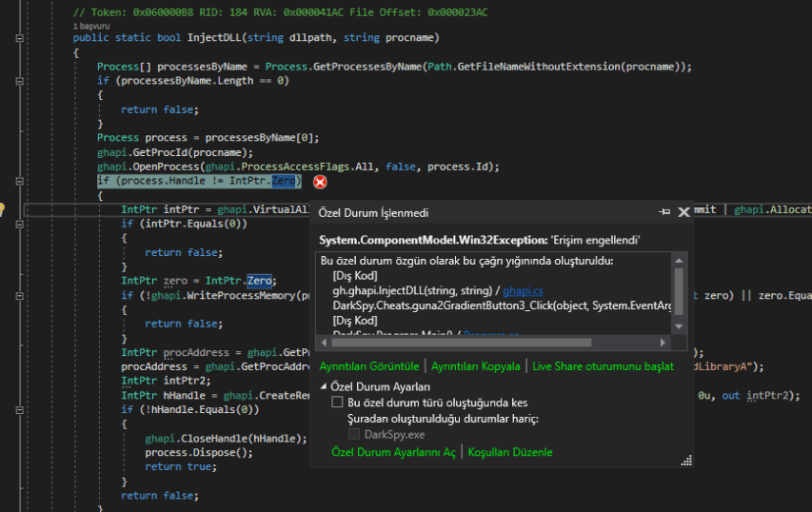This screenshot has width=812, height=512.
Task: Collapse the process.Handle if block
Action: coord(19,181)
